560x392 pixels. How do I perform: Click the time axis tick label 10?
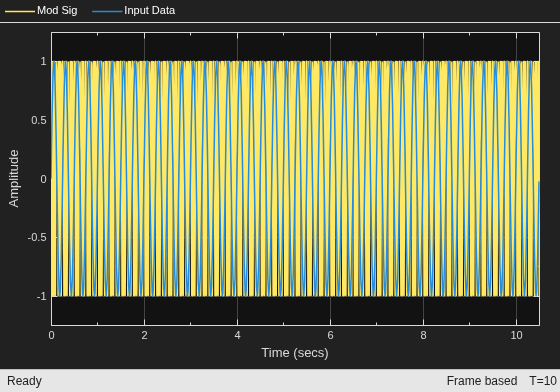[x=516, y=335]
